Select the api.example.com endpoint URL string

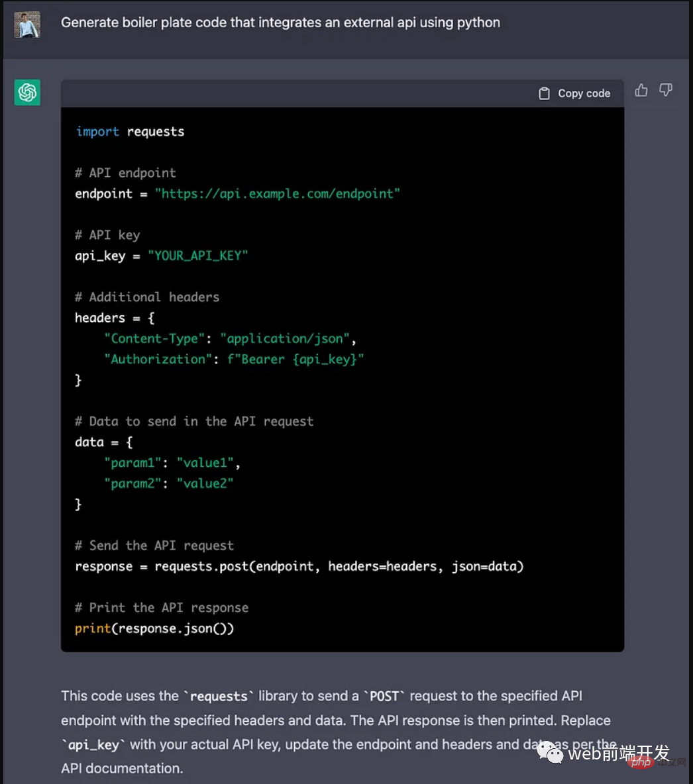pyautogui.click(x=277, y=193)
